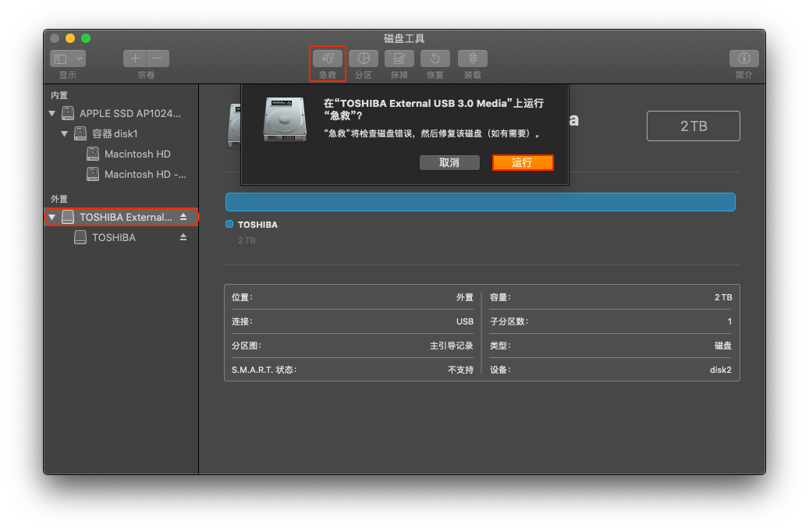Click the blue TOSHIBA legend swatch
809x532 pixels.
[x=229, y=225]
